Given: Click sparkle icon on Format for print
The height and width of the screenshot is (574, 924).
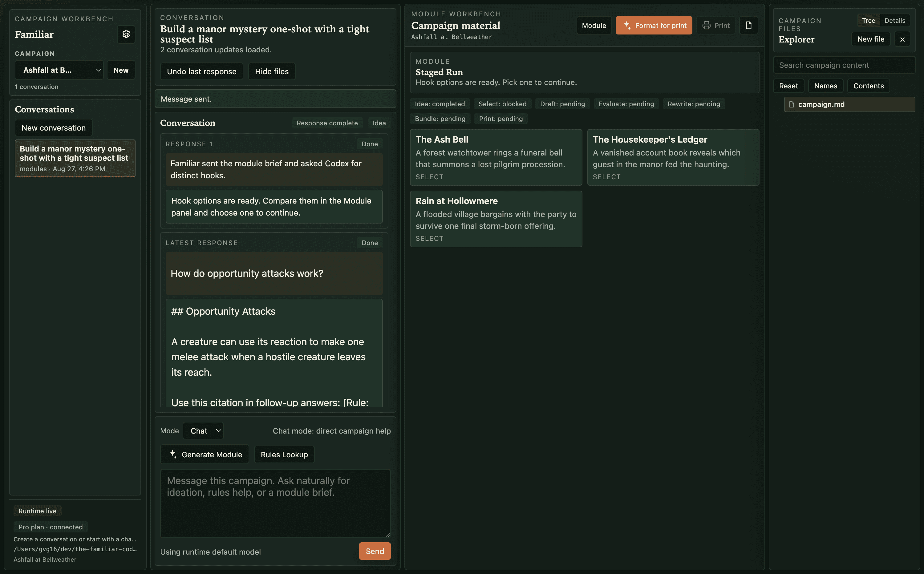Looking at the screenshot, I should tap(627, 26).
